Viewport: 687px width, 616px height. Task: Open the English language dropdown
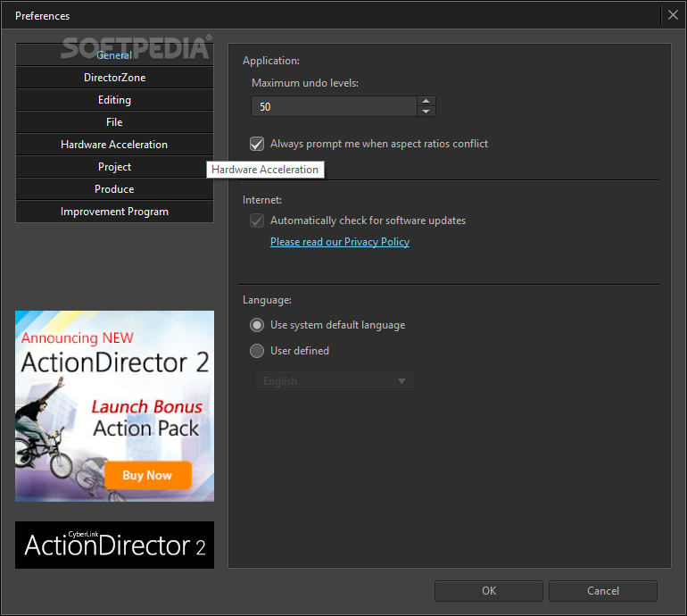pos(335,381)
